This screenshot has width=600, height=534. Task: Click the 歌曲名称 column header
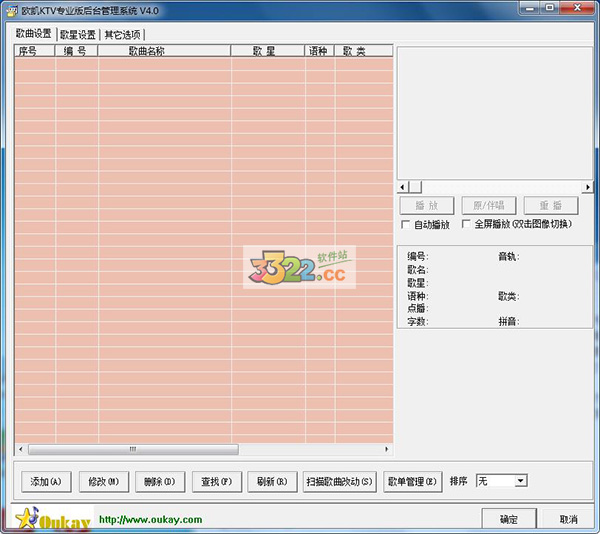164,51
